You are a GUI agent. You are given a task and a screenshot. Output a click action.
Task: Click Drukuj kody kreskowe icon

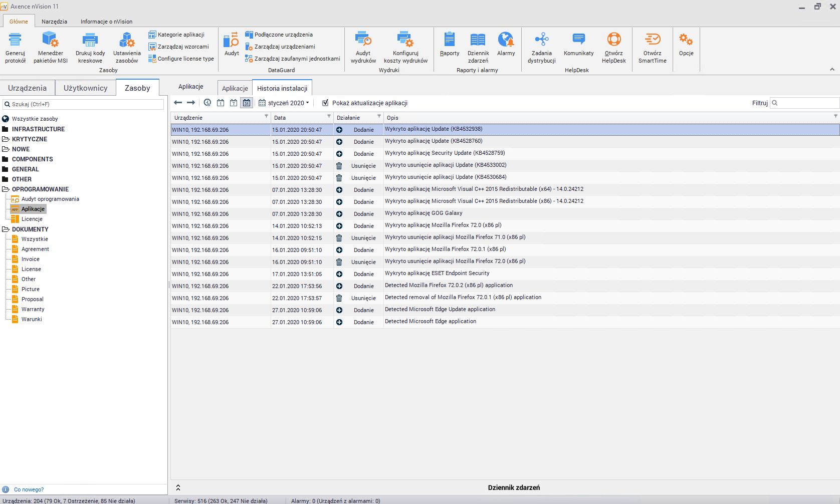(x=90, y=40)
